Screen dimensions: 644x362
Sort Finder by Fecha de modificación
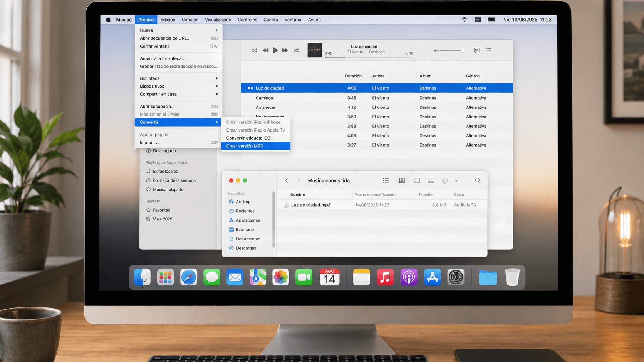[375, 195]
